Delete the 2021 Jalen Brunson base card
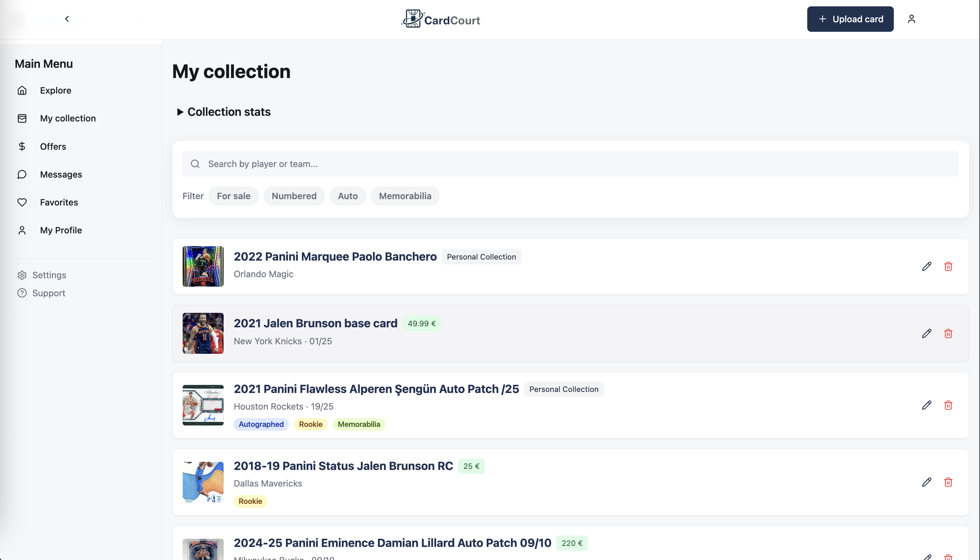 tap(948, 333)
